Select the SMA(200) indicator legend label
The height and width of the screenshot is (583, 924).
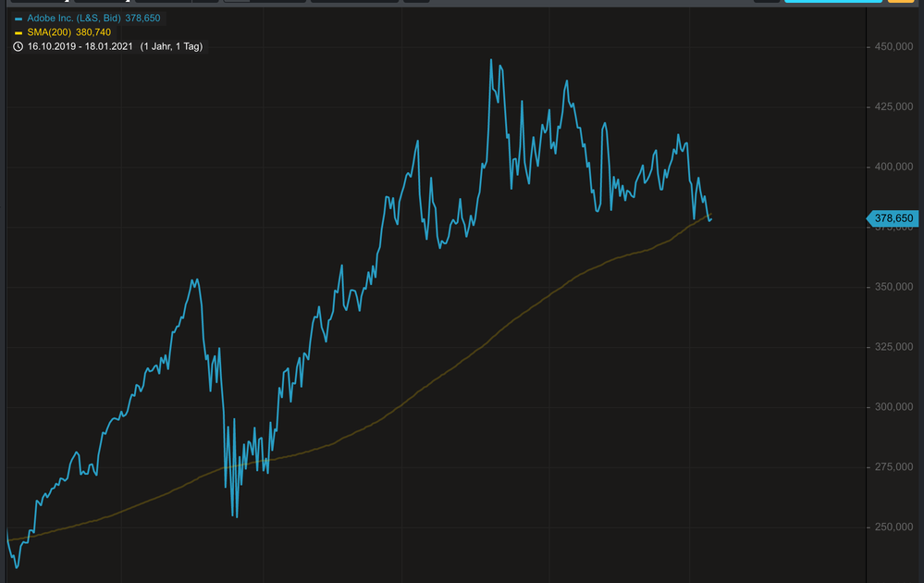click(49, 32)
